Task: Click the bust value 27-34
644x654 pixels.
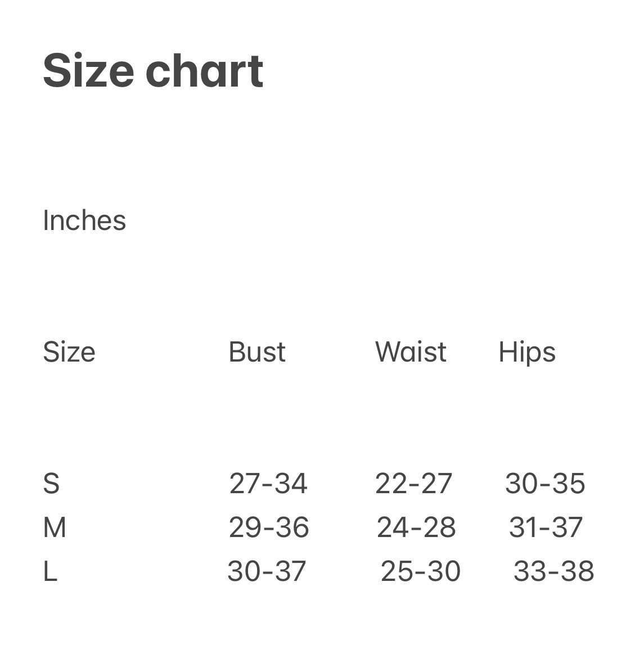Action: [x=268, y=484]
